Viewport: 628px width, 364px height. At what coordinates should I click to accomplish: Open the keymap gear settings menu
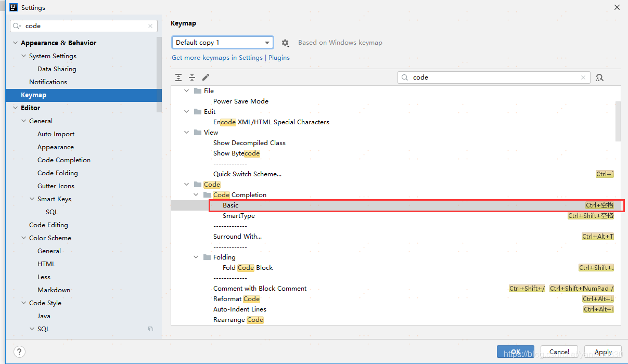(285, 43)
